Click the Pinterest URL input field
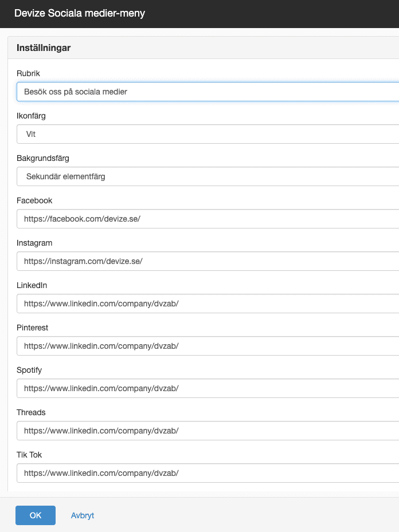This screenshot has height=532, width=399. [x=208, y=346]
